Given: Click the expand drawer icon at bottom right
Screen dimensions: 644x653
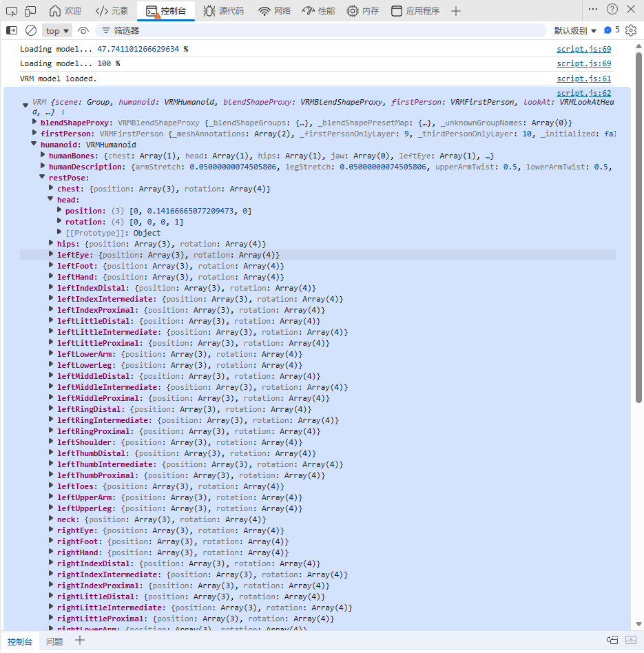Looking at the screenshot, I should tap(631, 640).
